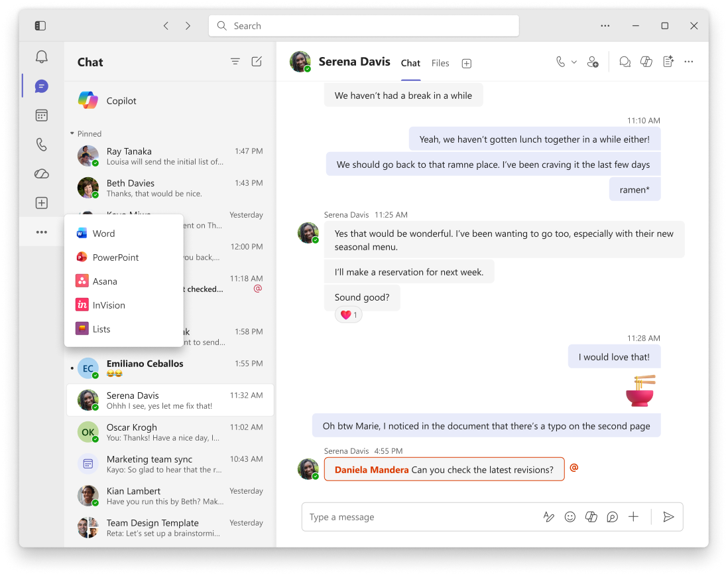
Task: Open the emoji picker in message box
Action: click(570, 516)
